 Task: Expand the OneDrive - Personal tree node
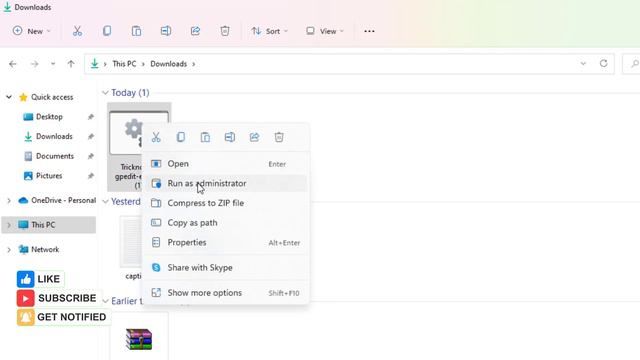pyautogui.click(x=9, y=200)
